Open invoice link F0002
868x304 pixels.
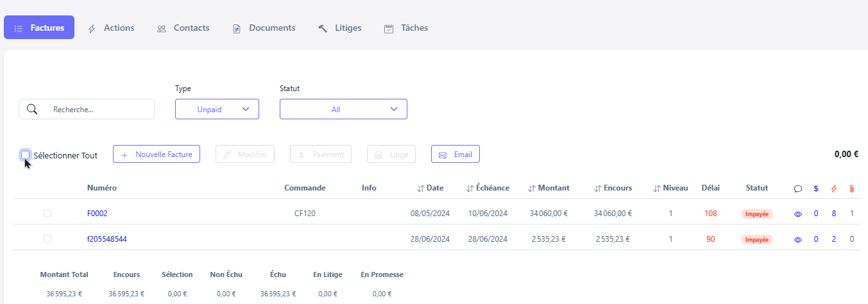click(x=98, y=214)
